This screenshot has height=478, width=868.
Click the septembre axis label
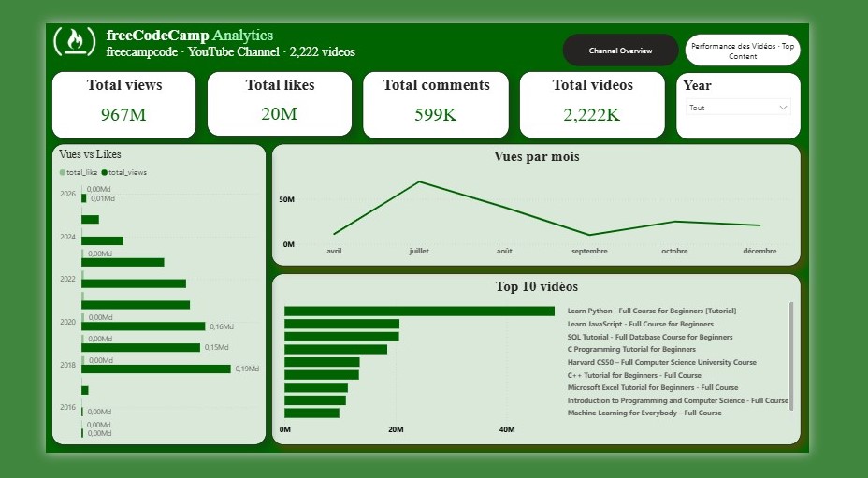coord(589,251)
